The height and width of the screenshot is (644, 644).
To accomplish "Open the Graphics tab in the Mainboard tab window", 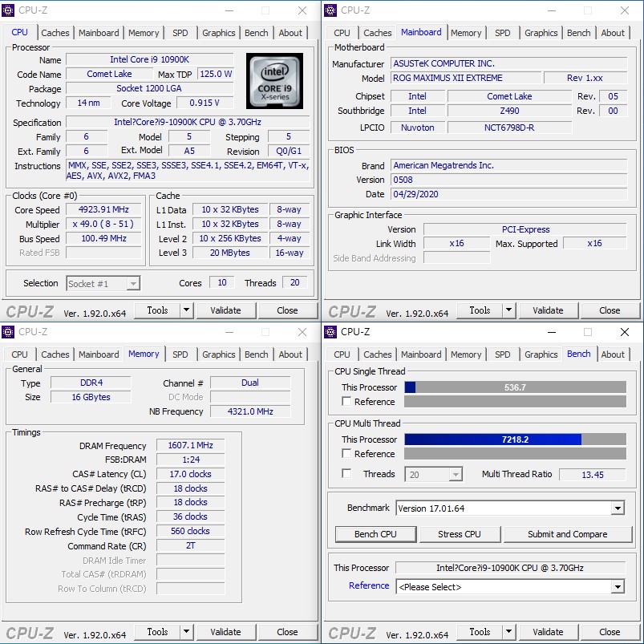I will (x=541, y=33).
